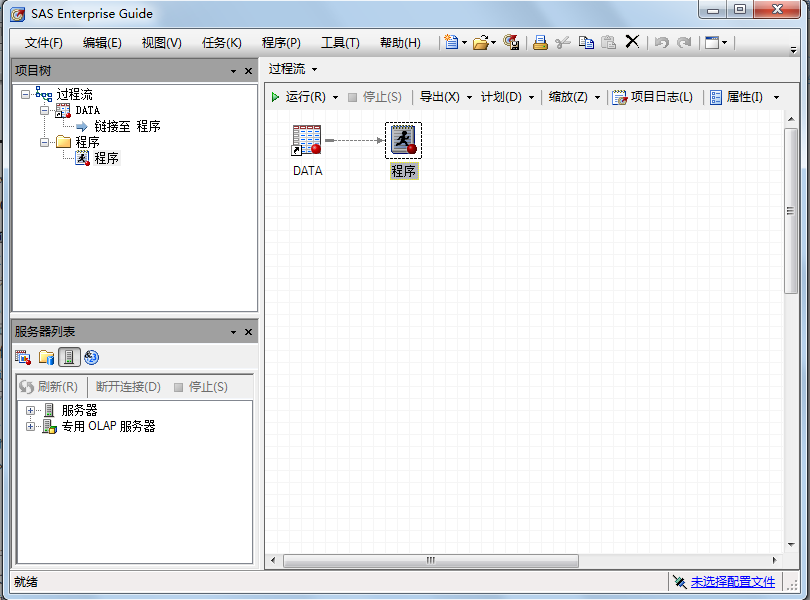
Task: Open the 过程流 dropdown arrow
Action: pos(314,69)
